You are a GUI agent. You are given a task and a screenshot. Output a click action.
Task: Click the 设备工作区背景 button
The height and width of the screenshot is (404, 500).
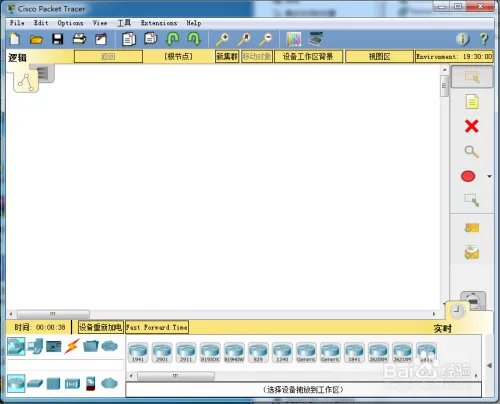(x=308, y=56)
